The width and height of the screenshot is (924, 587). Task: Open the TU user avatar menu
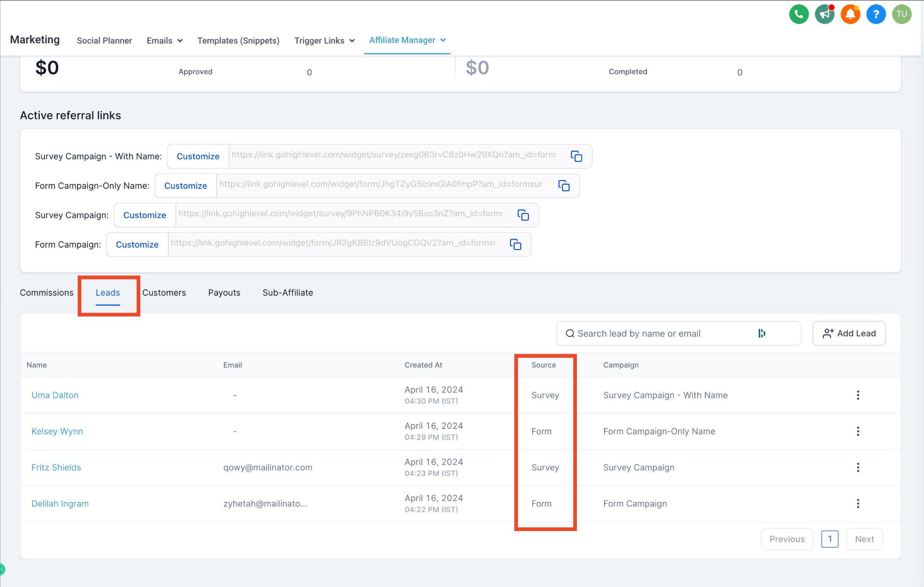click(902, 15)
